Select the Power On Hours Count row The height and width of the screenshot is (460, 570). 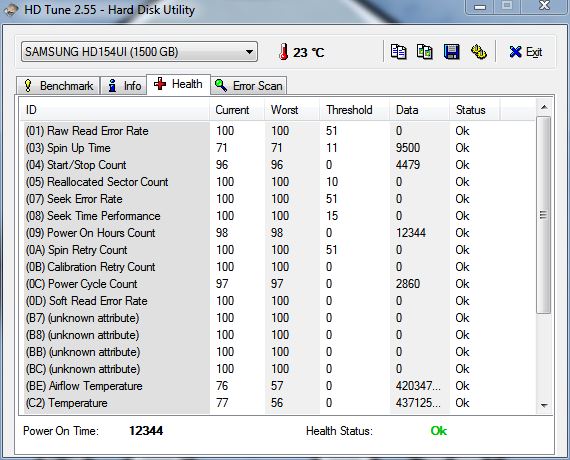[x=278, y=233]
